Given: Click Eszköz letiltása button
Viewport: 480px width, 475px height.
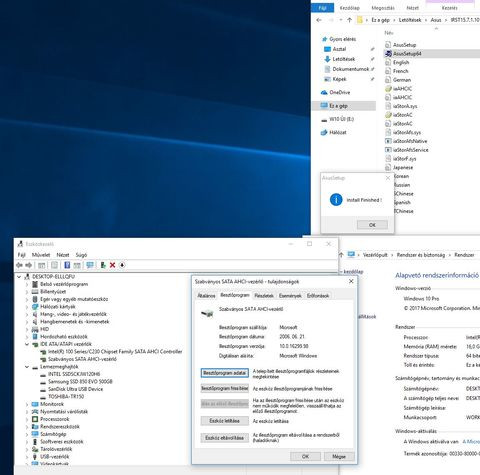Looking at the screenshot, I should (x=225, y=421).
